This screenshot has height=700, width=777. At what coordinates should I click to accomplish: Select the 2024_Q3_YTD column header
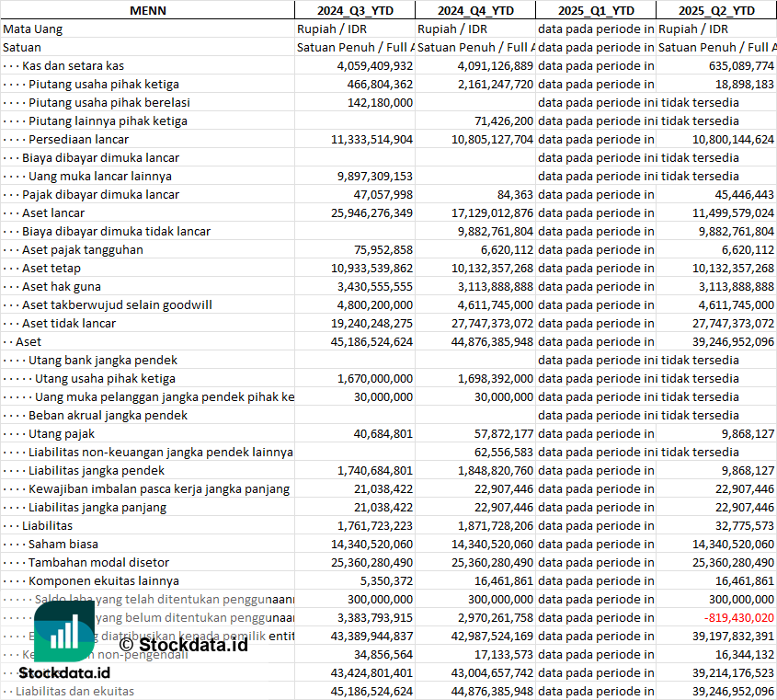(354, 10)
